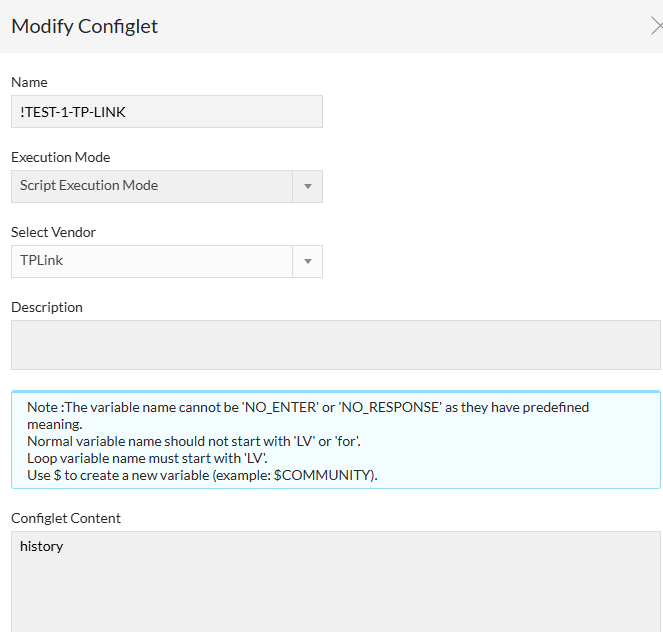Viewport: 663px width, 632px height.
Task: Click the "Description" label
Action: click(47, 307)
